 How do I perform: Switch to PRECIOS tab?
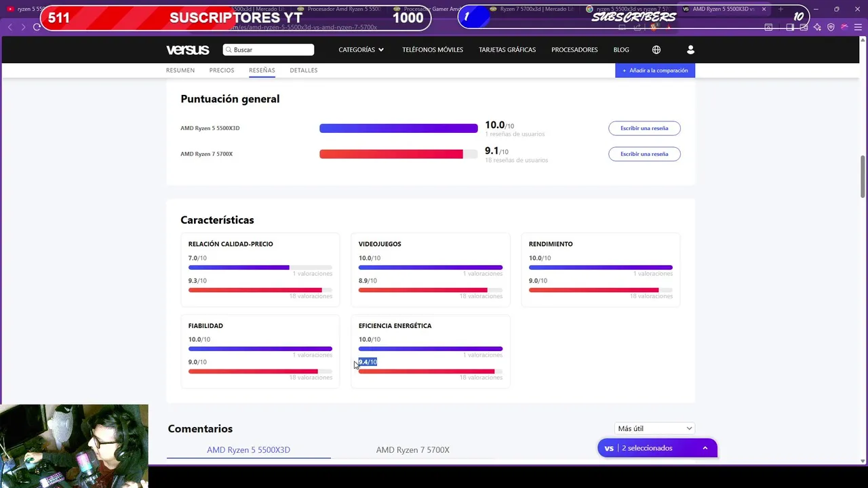point(222,70)
